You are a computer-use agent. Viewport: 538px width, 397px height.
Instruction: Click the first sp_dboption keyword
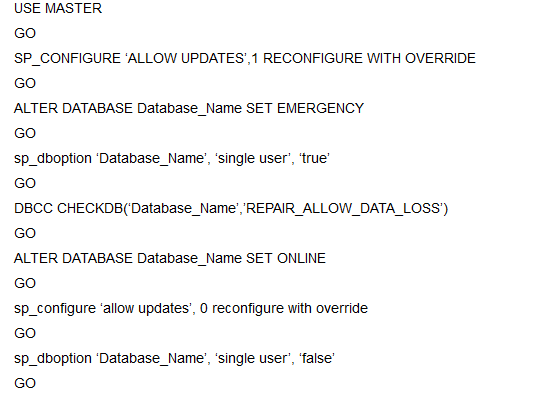click(53, 159)
